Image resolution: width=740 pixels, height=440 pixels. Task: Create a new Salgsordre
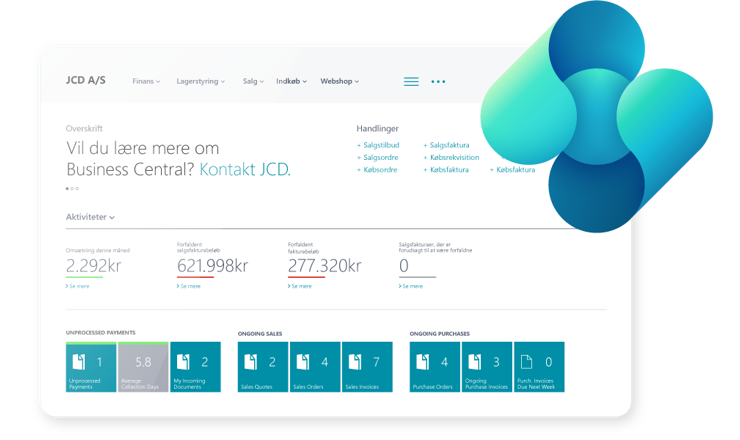coord(378,157)
